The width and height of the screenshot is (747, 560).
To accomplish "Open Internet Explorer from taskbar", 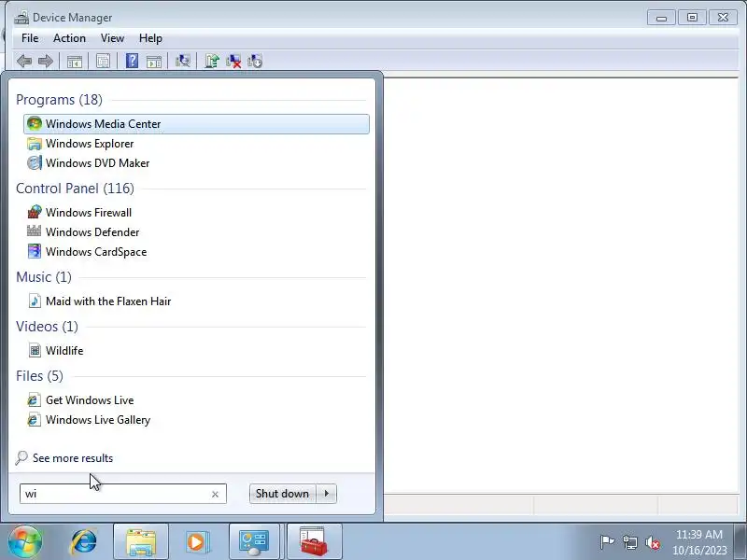I will [83, 542].
